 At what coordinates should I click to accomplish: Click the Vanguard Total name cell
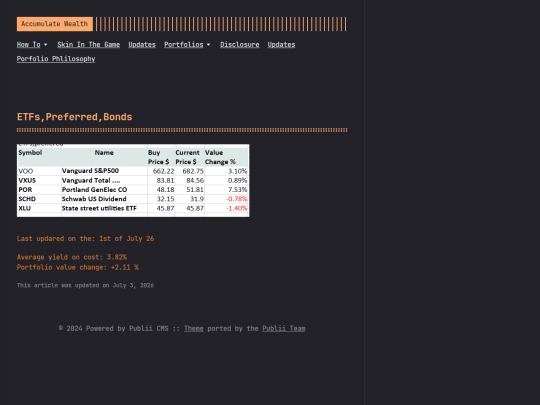[91, 180]
